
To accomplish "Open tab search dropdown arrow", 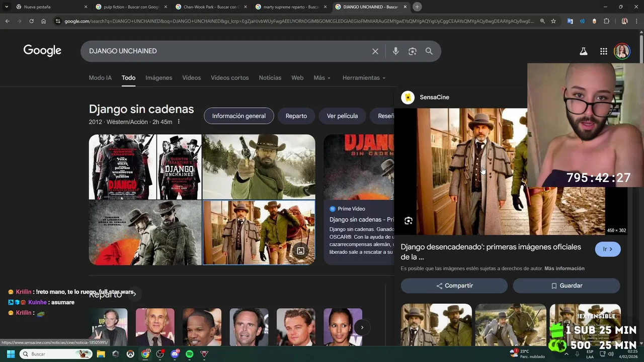I will point(7,7).
